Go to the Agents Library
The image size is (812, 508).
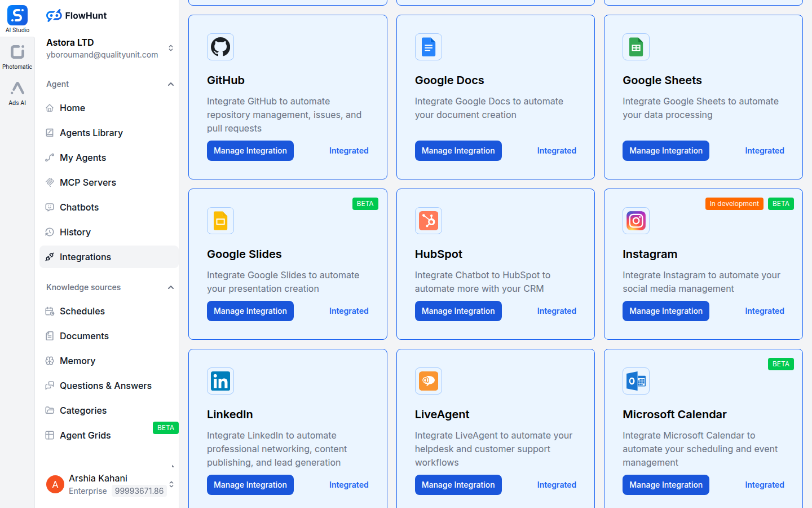[x=91, y=133]
